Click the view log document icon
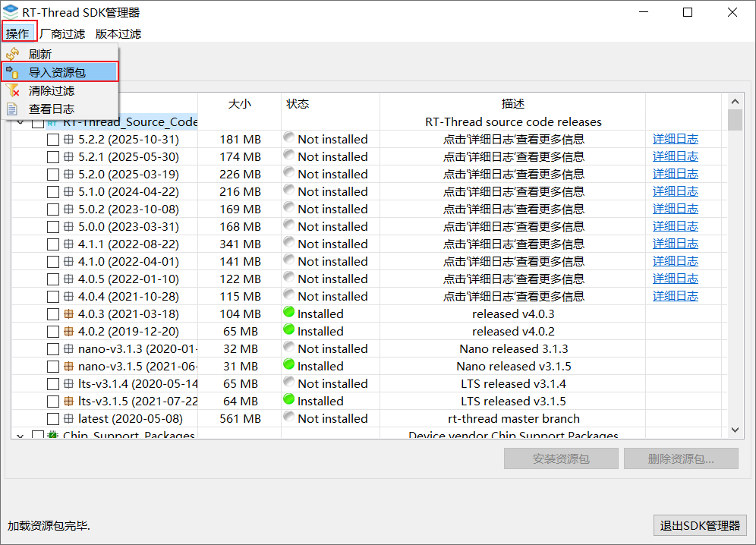 [13, 109]
